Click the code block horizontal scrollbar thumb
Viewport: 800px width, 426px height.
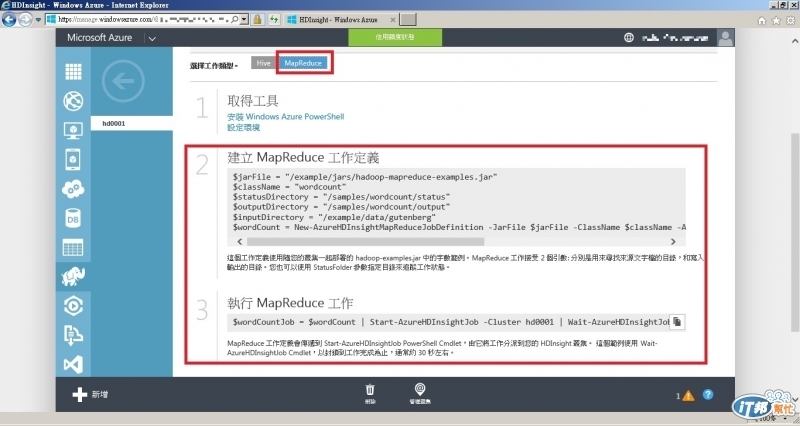click(365, 241)
